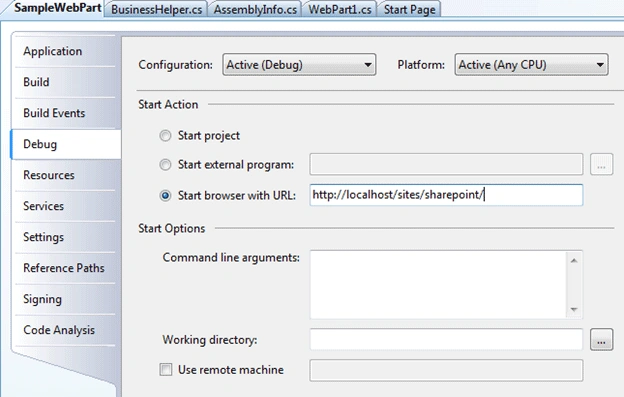
Task: Click the remote machine name field
Action: [x=446, y=370]
